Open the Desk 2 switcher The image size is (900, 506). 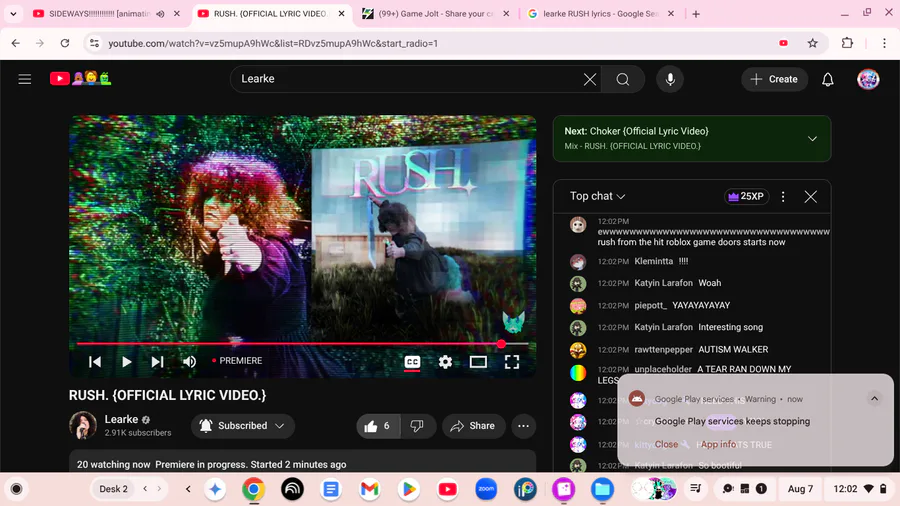click(x=114, y=489)
